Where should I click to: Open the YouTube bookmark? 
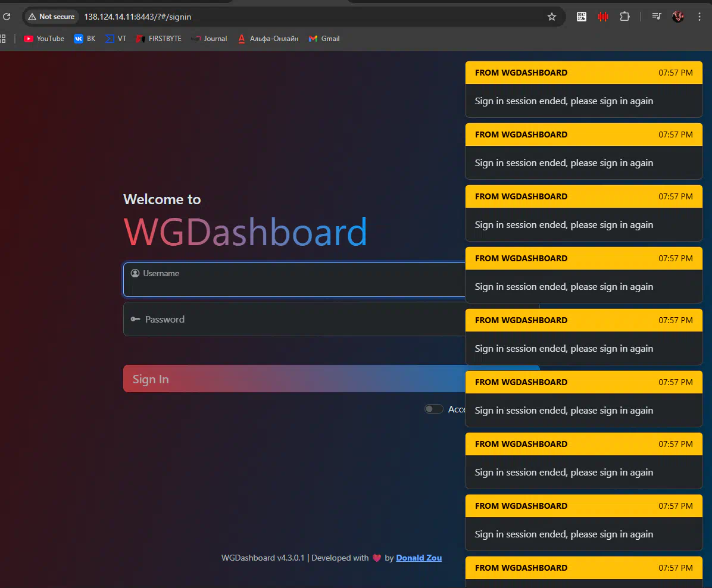click(44, 39)
